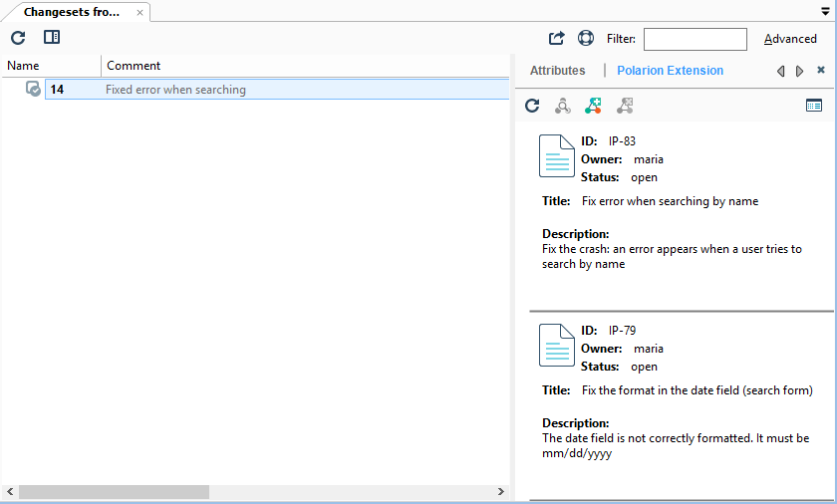
Task: Remove the linked work item icon
Action: [625, 106]
